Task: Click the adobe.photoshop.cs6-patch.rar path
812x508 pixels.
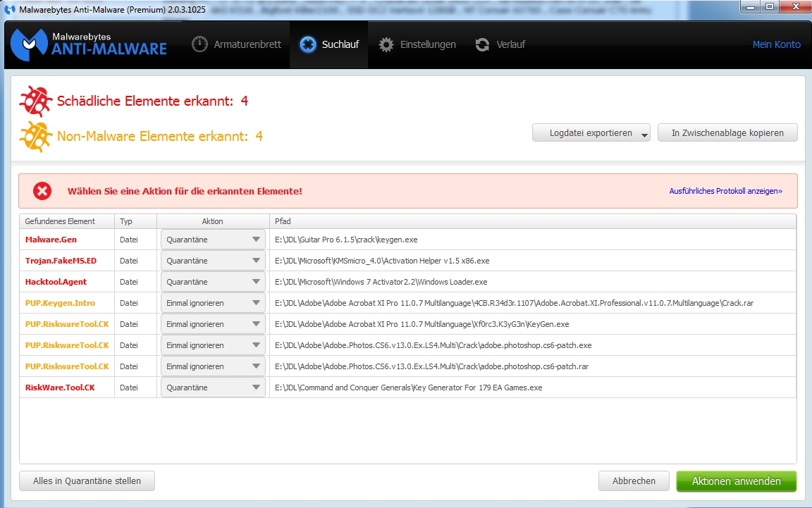Action: [x=432, y=366]
